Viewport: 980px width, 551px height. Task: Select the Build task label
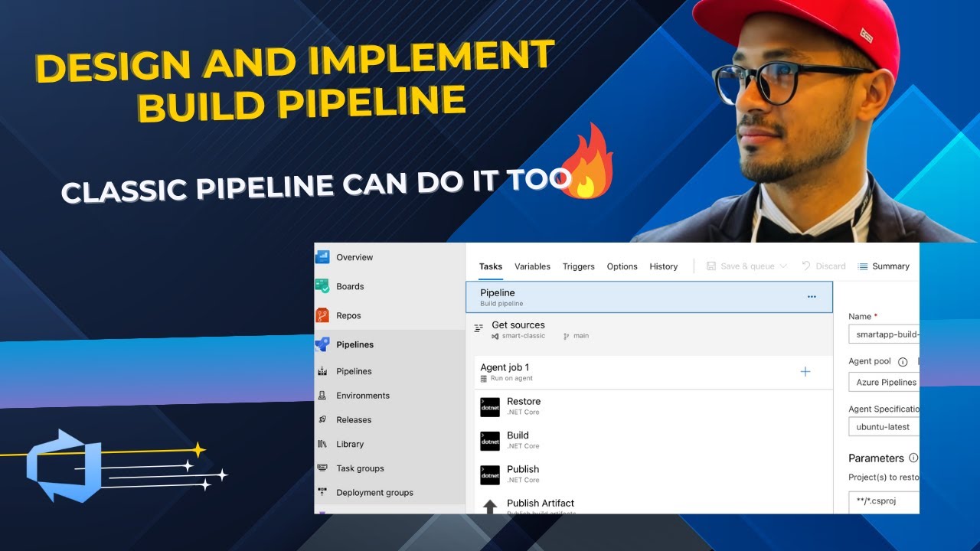point(518,435)
